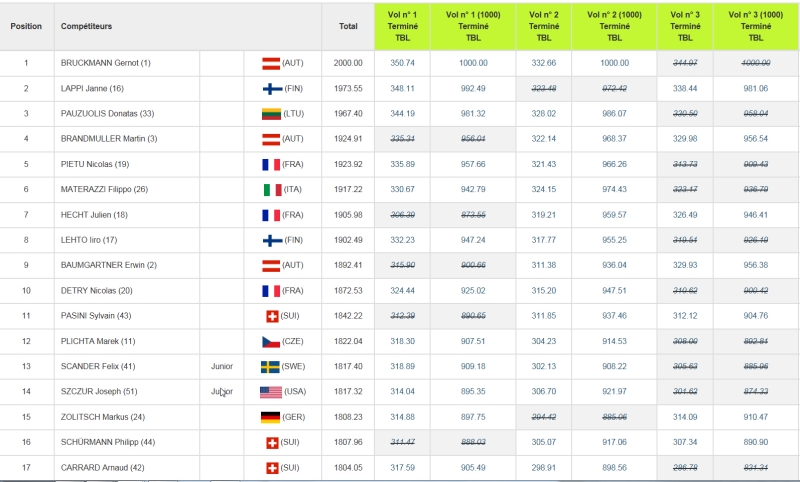This screenshot has height=482, width=800.
Task: Click the USA flag for SZCZUR Joseph
Action: [x=270, y=392]
